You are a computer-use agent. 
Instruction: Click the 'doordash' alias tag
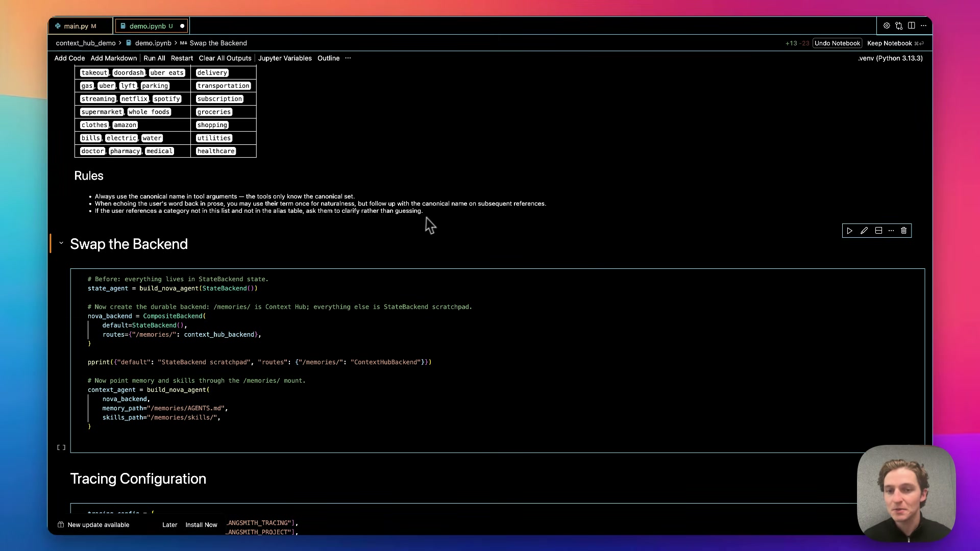pos(129,73)
